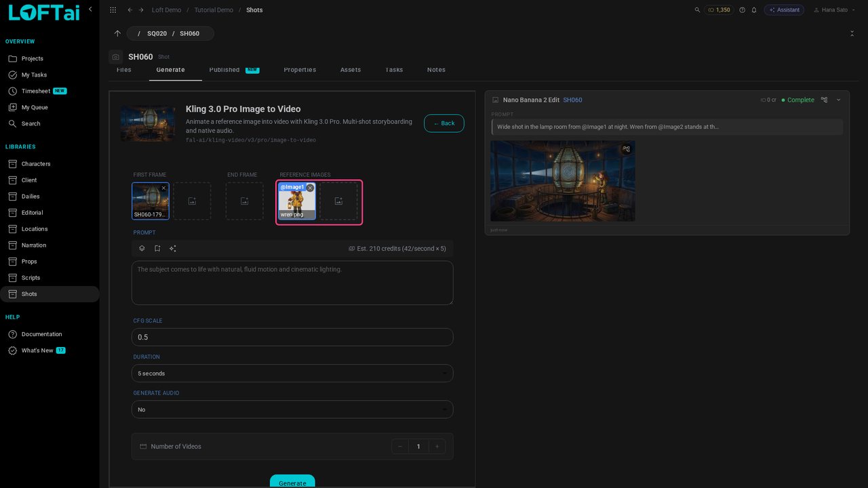
Task: Increase Number of Videos with plus
Action: click(437, 447)
